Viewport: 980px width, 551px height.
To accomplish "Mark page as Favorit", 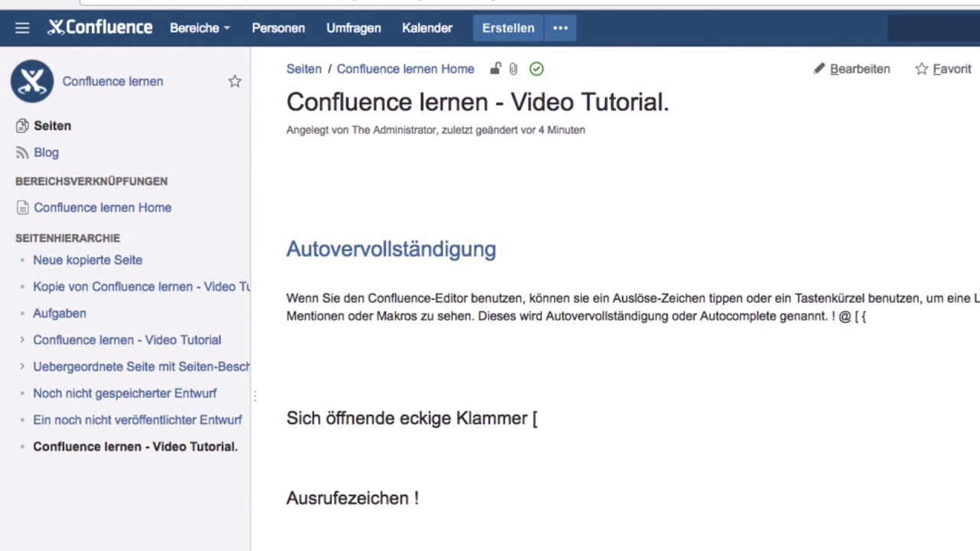I will [943, 69].
